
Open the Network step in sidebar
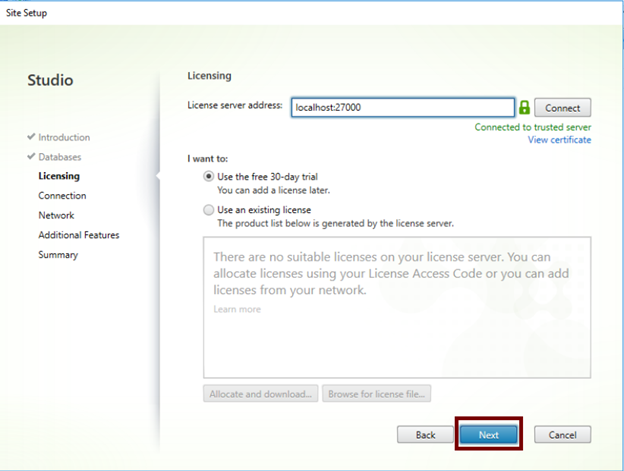coord(56,215)
